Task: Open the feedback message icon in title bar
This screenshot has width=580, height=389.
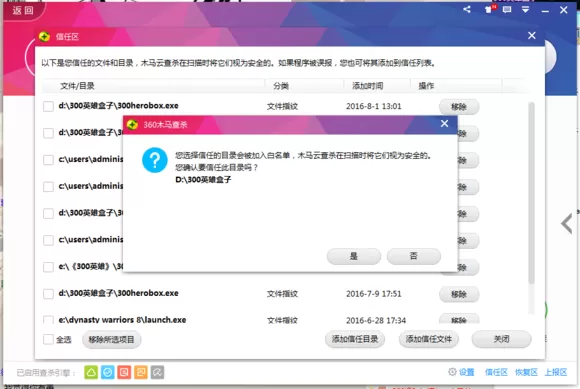Action: coord(507,10)
